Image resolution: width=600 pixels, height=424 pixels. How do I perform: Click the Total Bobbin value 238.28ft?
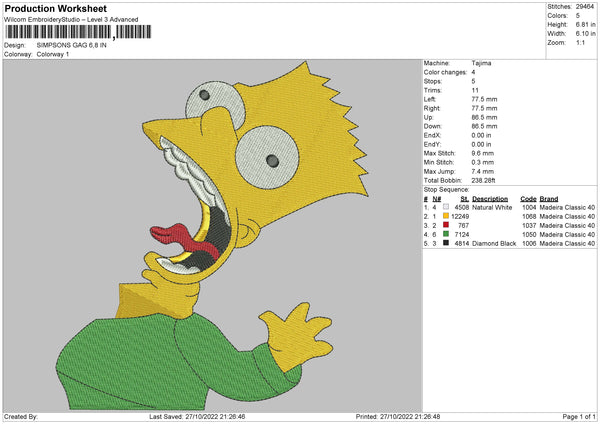pyautogui.click(x=483, y=180)
